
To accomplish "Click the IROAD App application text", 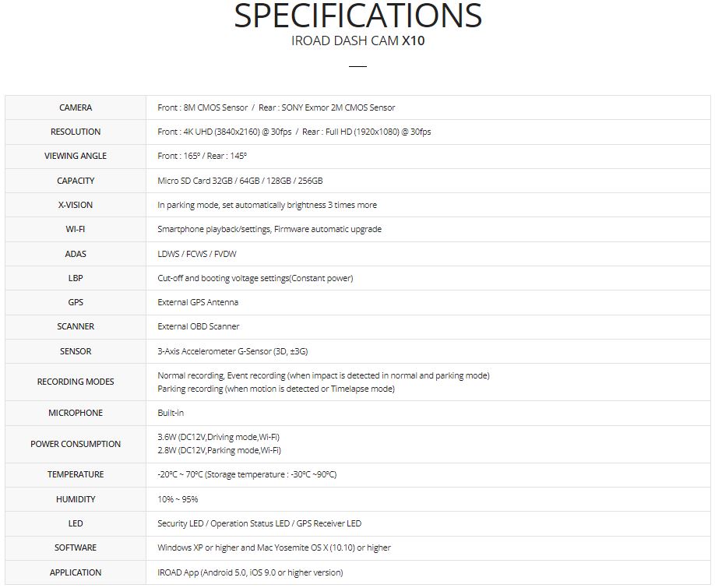I will coord(250,572).
